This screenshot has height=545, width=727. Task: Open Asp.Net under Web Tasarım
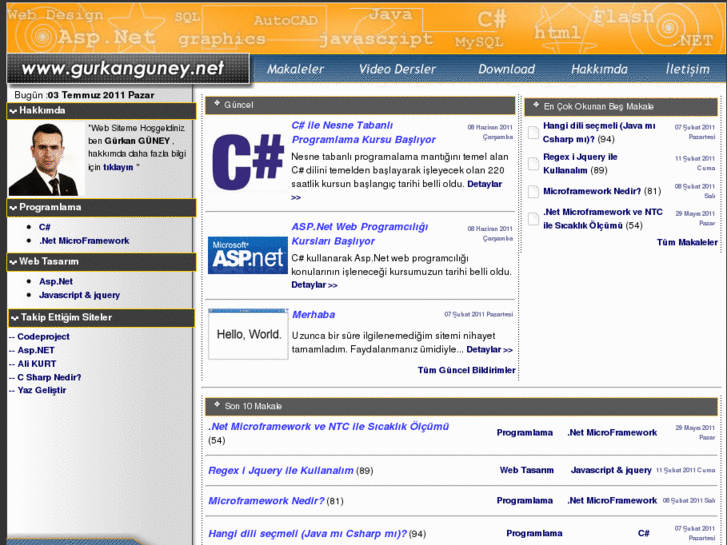(x=56, y=282)
